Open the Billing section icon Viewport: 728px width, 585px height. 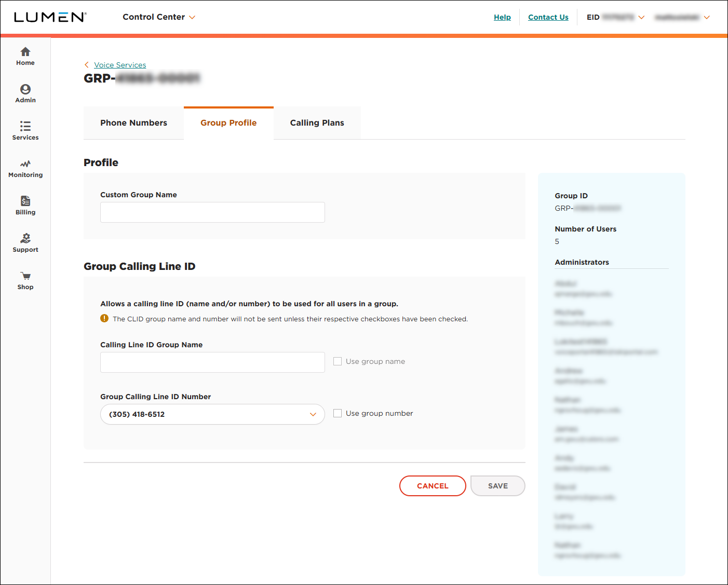[x=25, y=205]
